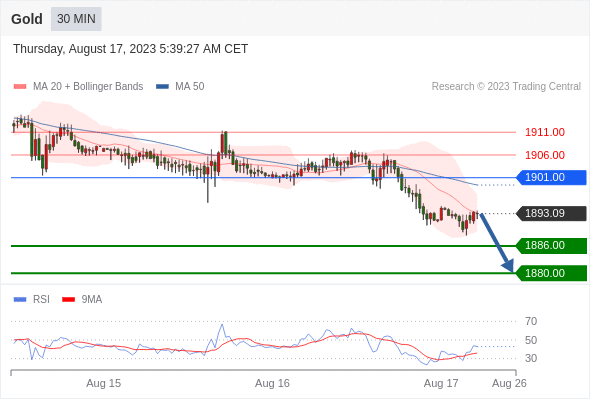The width and height of the screenshot is (590, 400).
Task: Toggle the MA 50 blue legend swatch
Action: click(x=162, y=87)
